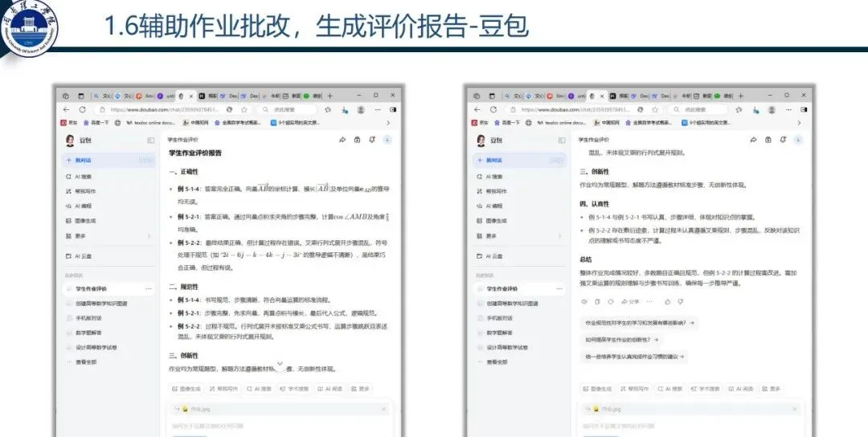Select 帮我写作 in left window sidebar
This screenshot has width=868, height=437.
click(x=80, y=191)
